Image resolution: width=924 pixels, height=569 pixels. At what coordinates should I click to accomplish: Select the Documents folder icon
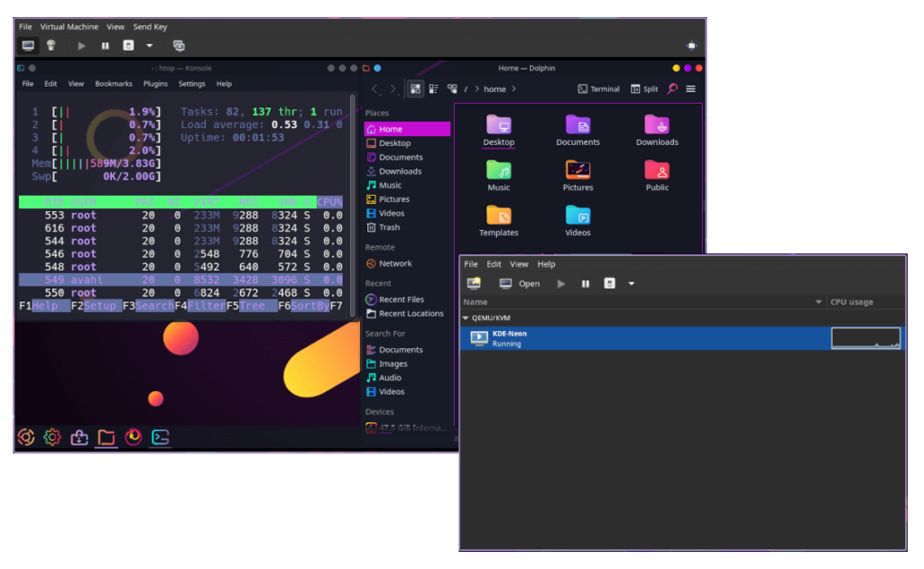click(577, 130)
